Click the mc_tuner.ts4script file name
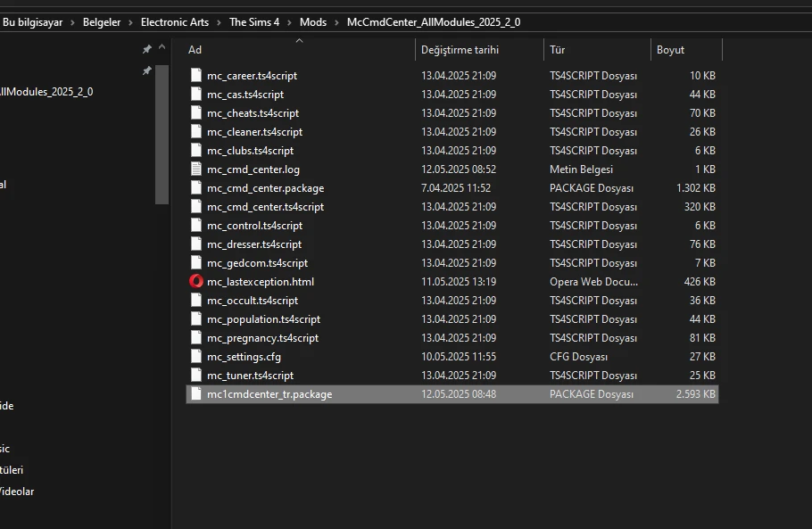 pyautogui.click(x=250, y=376)
